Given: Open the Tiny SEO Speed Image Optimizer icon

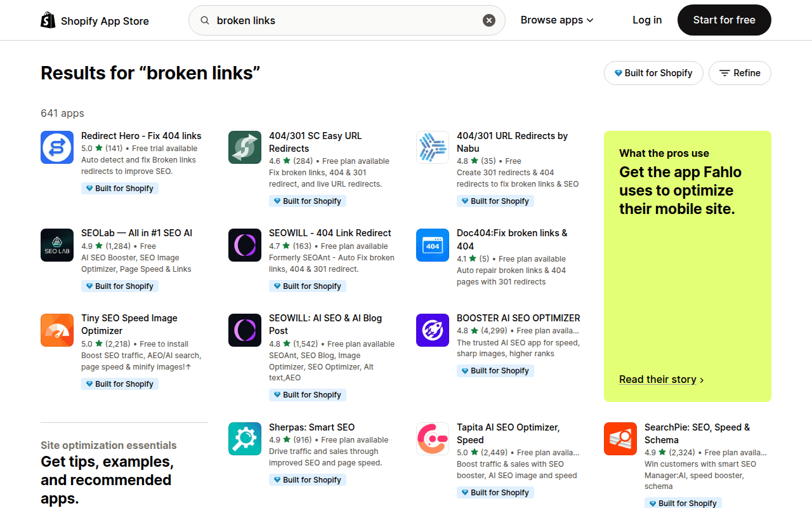Looking at the screenshot, I should [57, 330].
